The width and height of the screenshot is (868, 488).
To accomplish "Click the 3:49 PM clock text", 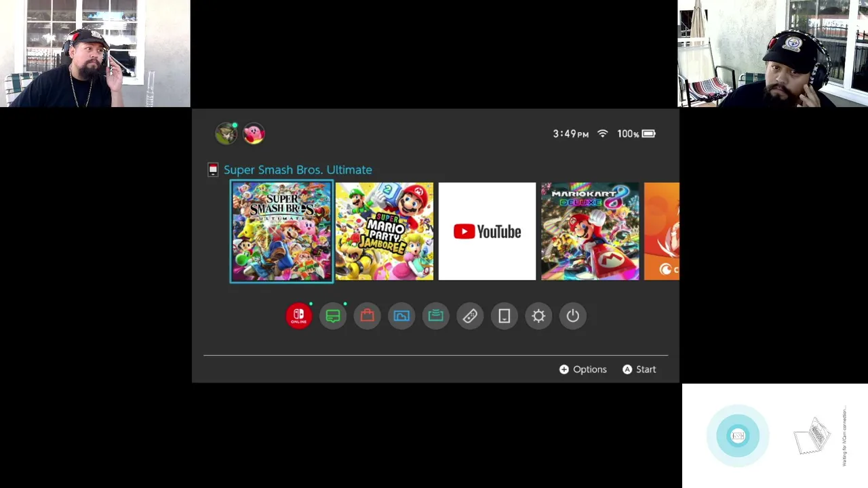I will pyautogui.click(x=571, y=134).
